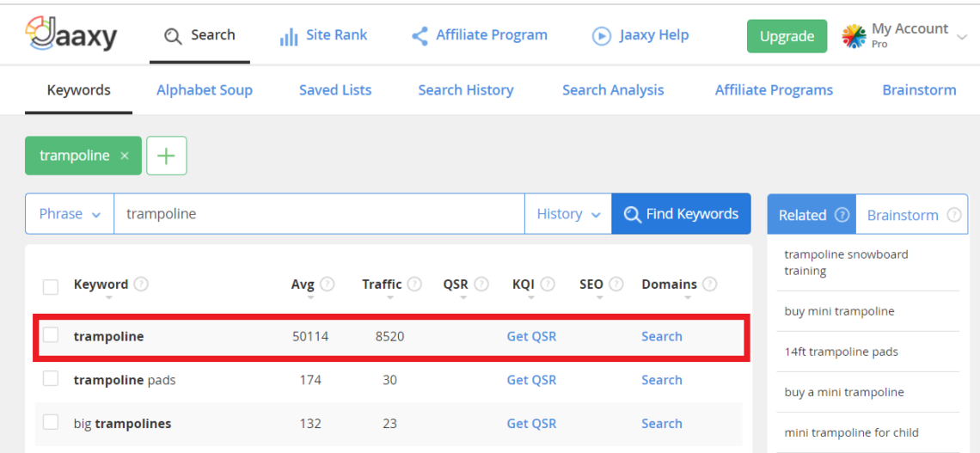Close the trampoline search tag
The width and height of the screenshot is (980, 453).
click(x=125, y=156)
